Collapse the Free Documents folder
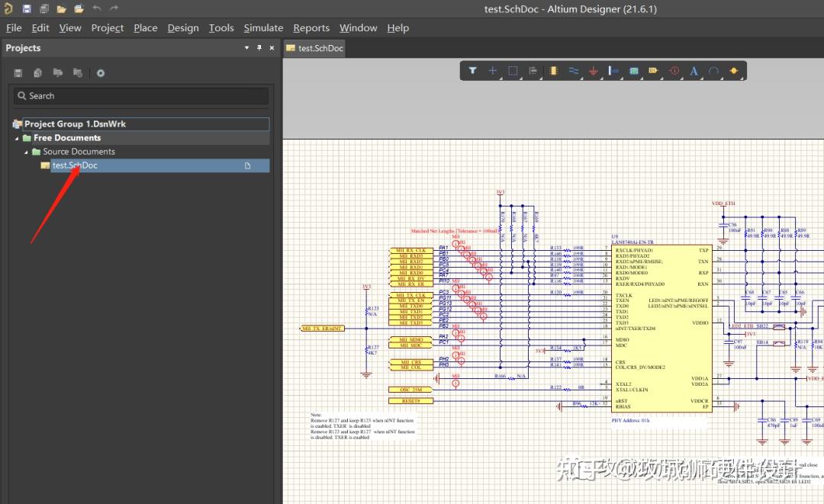 pyautogui.click(x=18, y=137)
